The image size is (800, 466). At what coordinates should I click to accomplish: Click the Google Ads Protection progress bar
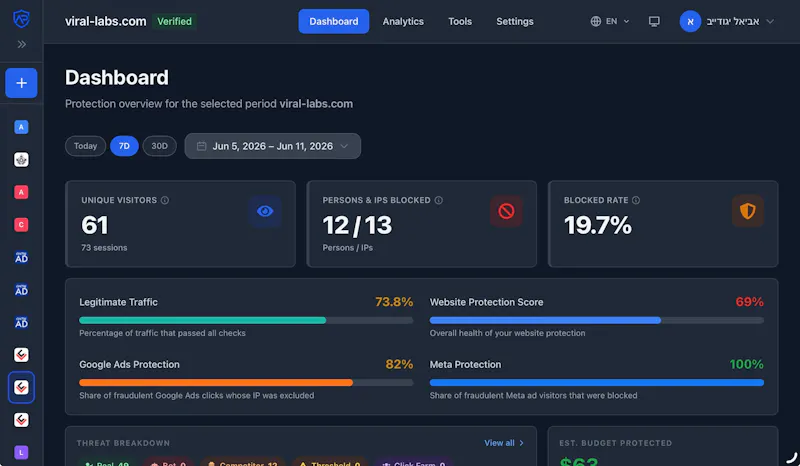pyautogui.click(x=246, y=383)
